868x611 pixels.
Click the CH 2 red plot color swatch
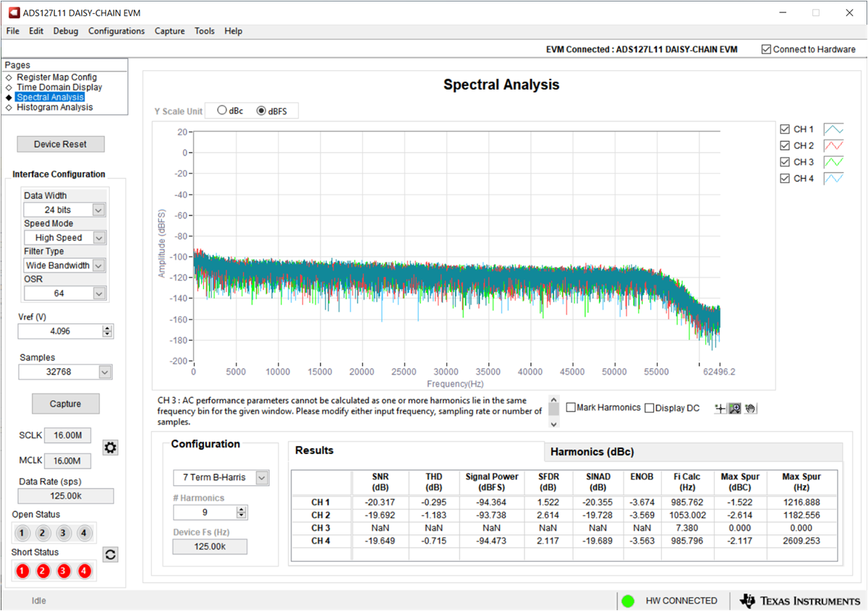(x=833, y=146)
